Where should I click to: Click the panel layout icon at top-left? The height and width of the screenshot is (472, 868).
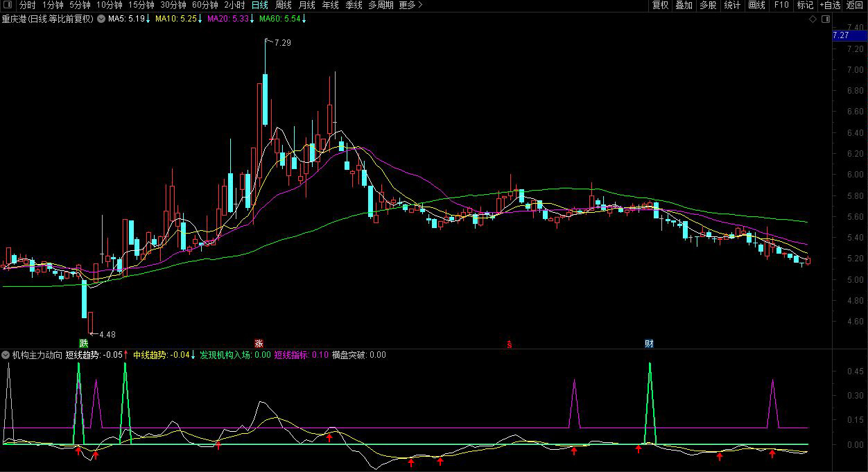(8, 5)
